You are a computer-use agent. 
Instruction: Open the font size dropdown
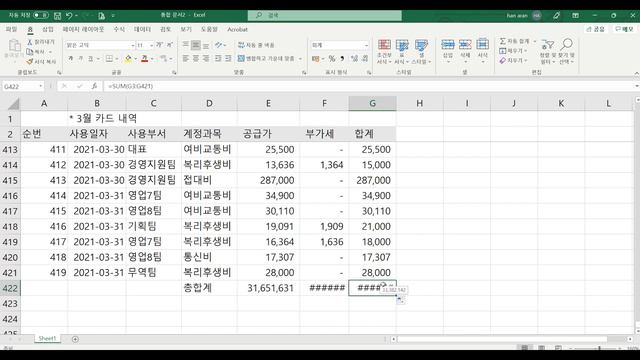[x=151, y=45]
